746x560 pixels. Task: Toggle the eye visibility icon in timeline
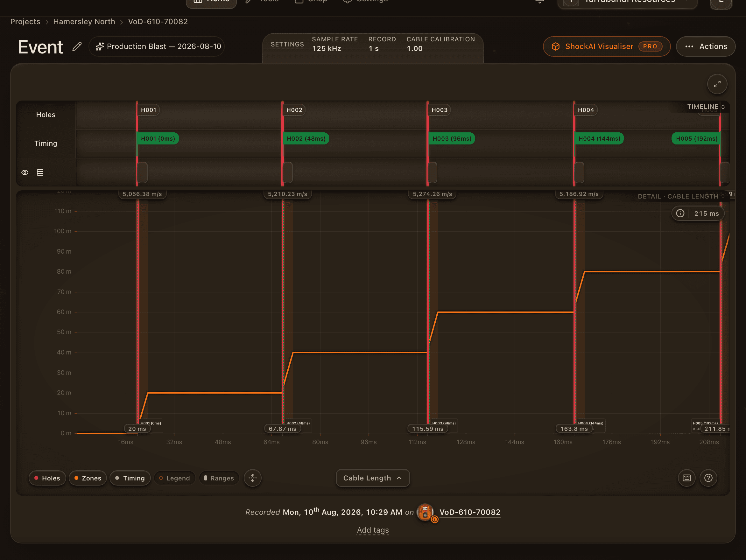(x=25, y=173)
